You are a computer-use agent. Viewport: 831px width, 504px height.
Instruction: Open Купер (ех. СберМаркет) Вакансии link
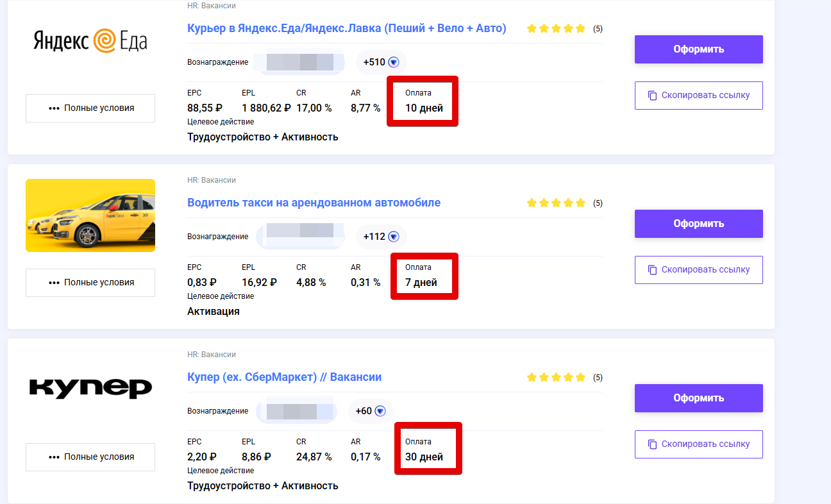284,377
